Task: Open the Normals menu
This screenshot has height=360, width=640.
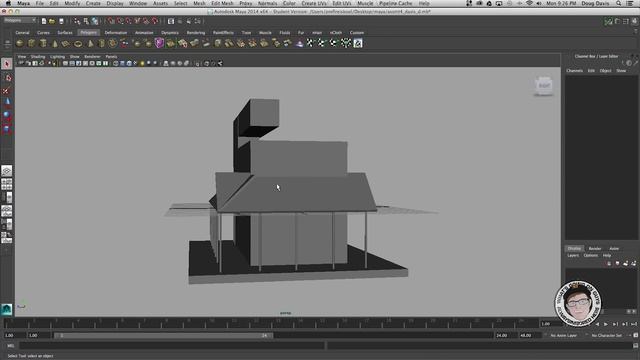Action: [x=267, y=3]
